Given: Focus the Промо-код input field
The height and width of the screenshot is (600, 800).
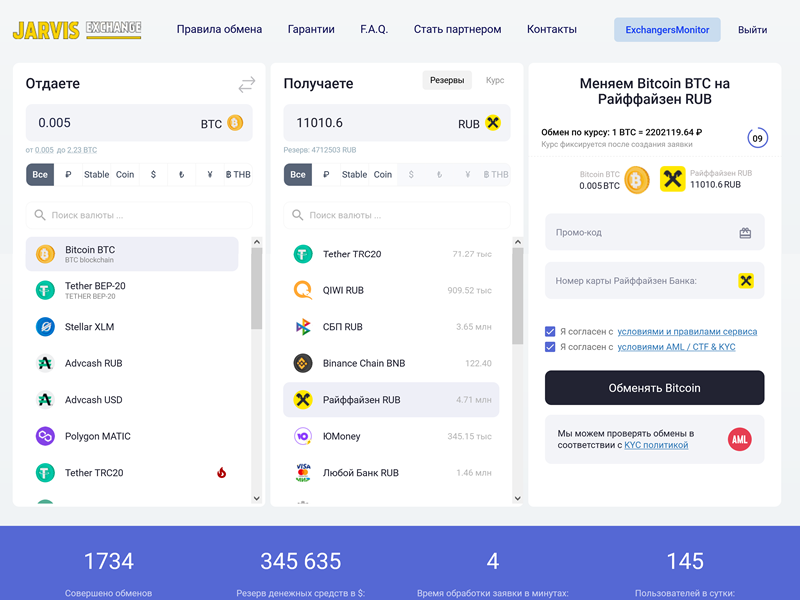Looking at the screenshot, I should 655,232.
